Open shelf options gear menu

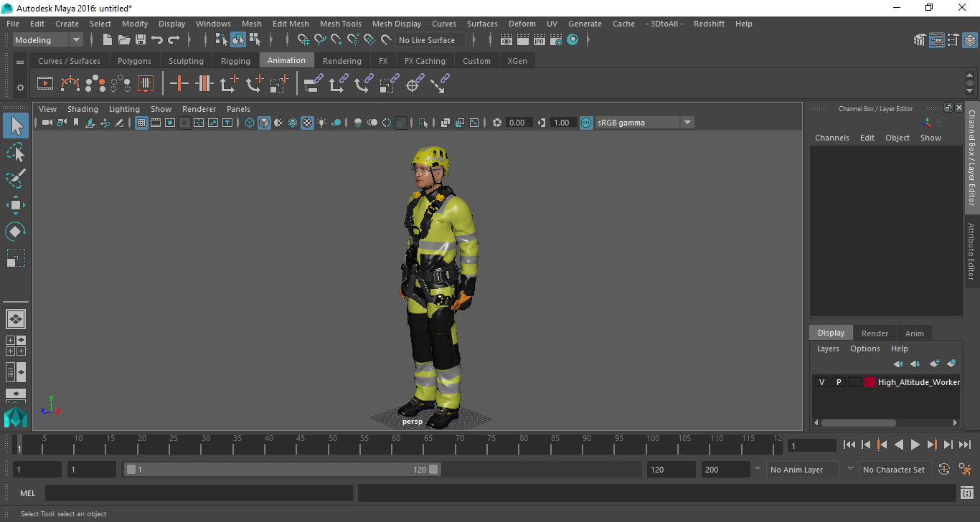(x=20, y=87)
